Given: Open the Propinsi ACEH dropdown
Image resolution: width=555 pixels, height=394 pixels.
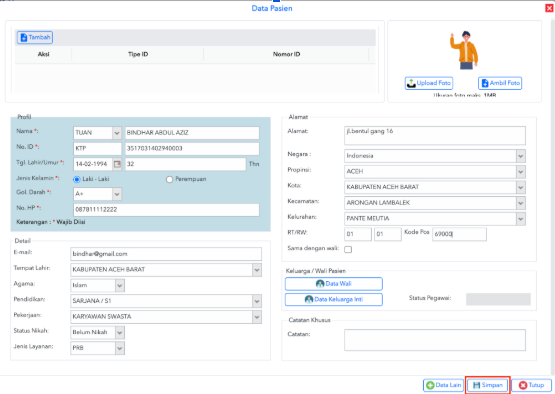Looking at the screenshot, I should 521,172.
